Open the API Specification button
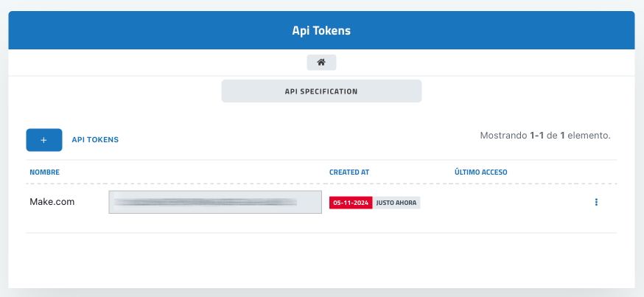The height and width of the screenshot is (297, 644). 321,91
